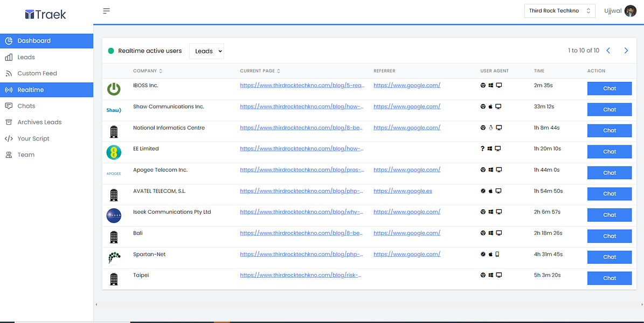This screenshot has width=644, height=323.
Task: Click the Chats speech bubble icon
Action: (x=9, y=106)
